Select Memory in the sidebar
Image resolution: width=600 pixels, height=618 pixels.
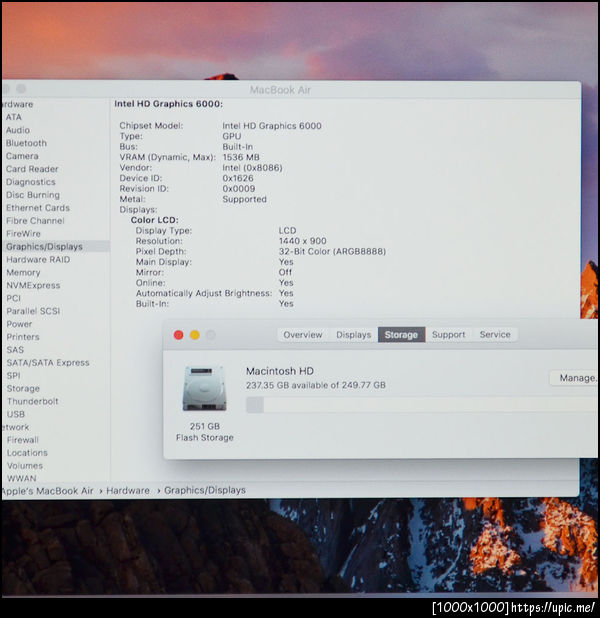click(x=23, y=272)
